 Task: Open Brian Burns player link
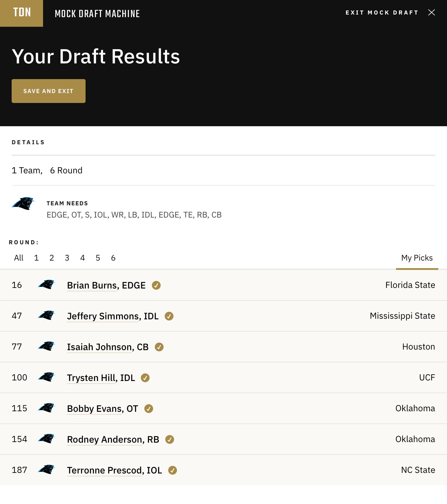[106, 285]
